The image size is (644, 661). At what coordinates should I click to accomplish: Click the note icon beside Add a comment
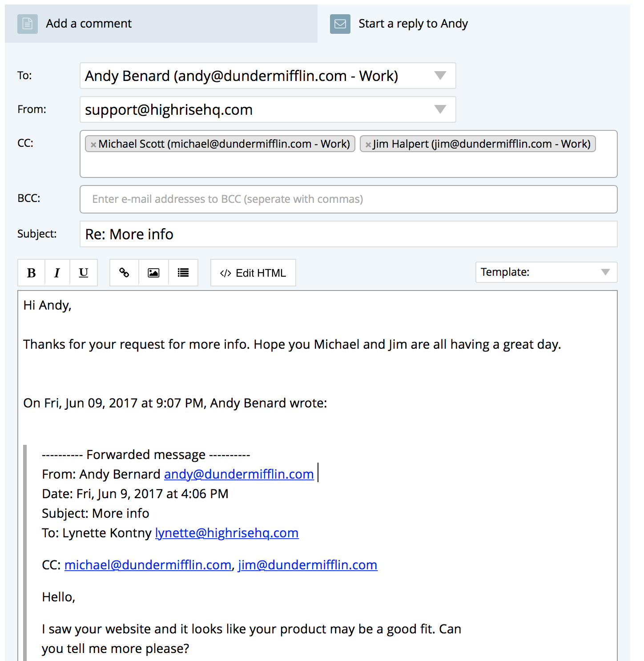pyautogui.click(x=27, y=24)
